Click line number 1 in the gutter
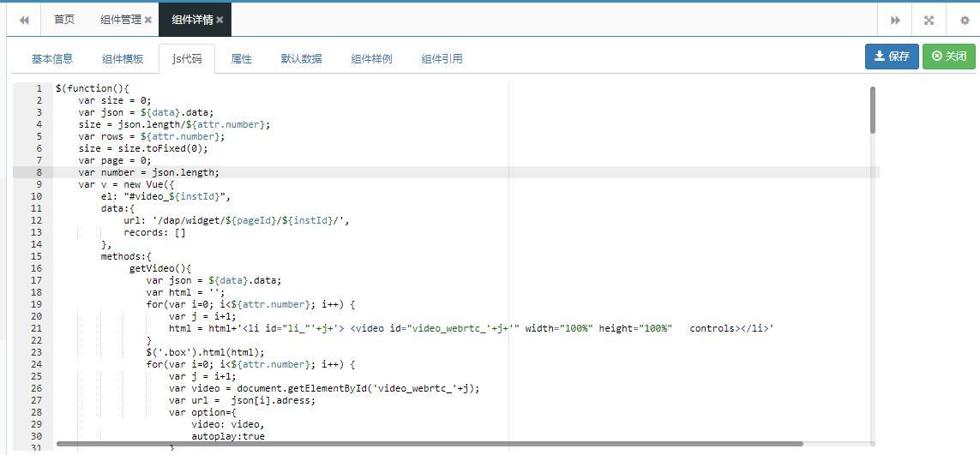This screenshot has width=980, height=455. coord(39,88)
